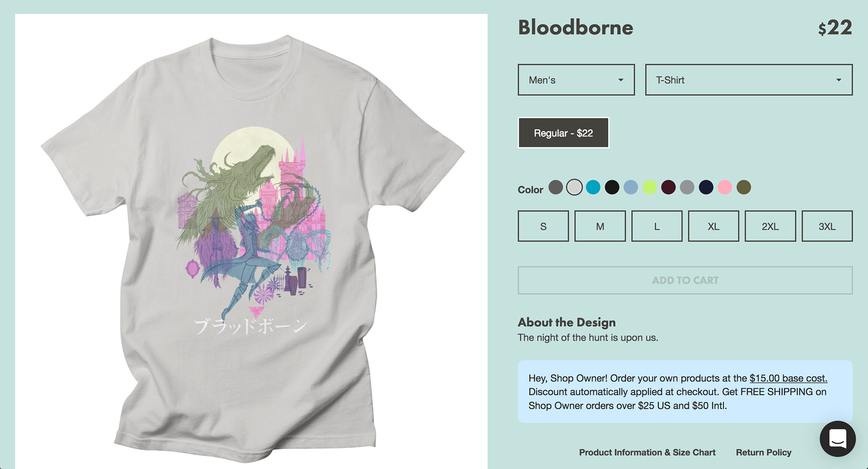Pick the maroon color swatch
This screenshot has height=469, width=868.
point(668,187)
